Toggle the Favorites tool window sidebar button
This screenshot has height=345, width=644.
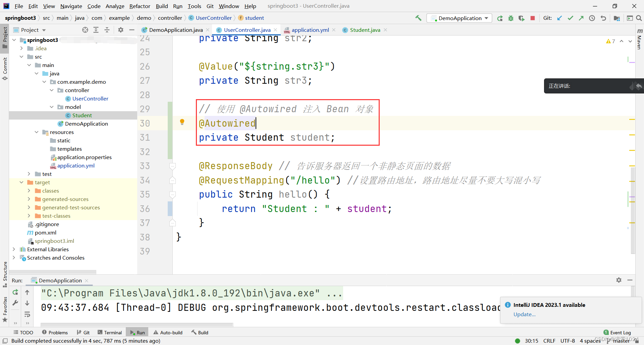(5, 309)
